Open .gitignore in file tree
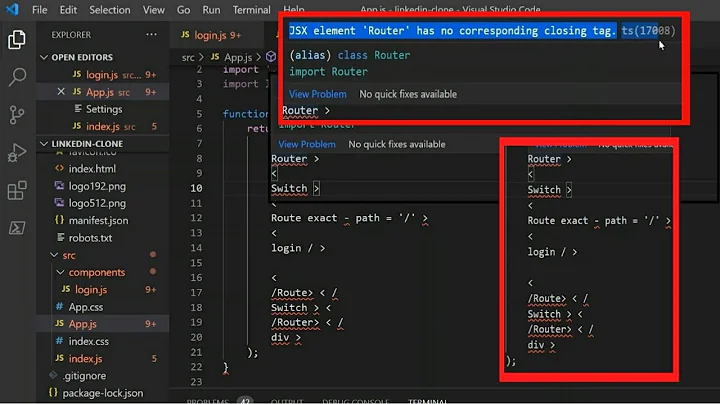 (103, 376)
